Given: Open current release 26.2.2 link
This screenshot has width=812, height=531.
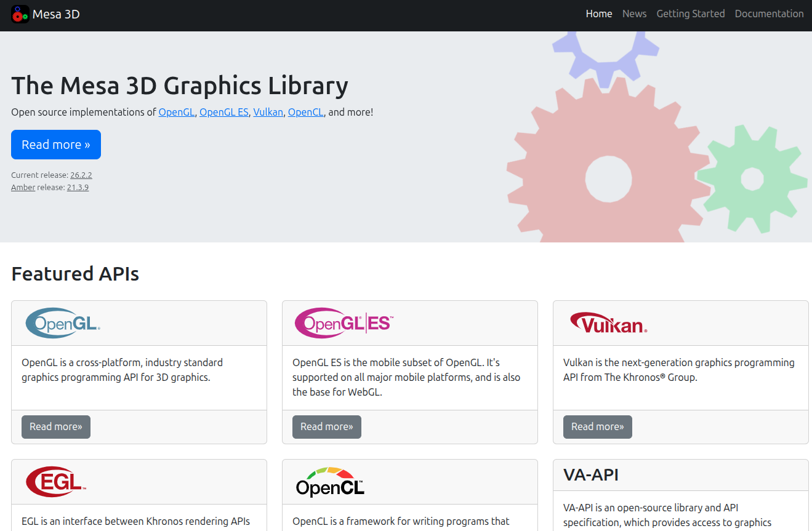Looking at the screenshot, I should pyautogui.click(x=81, y=175).
